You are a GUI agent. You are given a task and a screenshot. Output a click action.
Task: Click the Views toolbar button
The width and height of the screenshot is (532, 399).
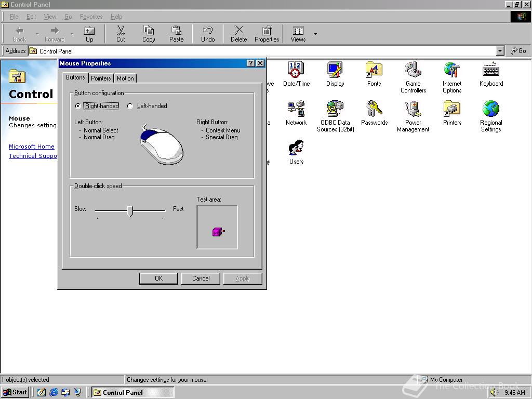(x=298, y=34)
